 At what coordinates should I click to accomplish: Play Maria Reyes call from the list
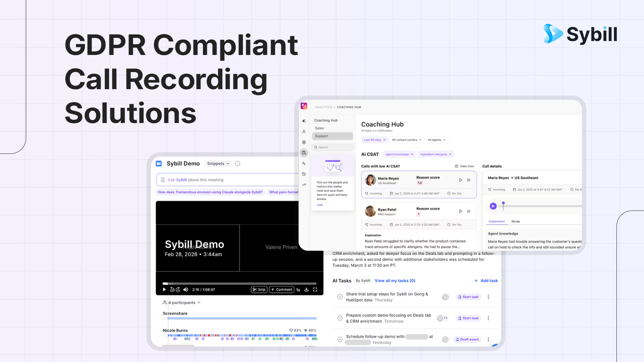pyautogui.click(x=461, y=180)
